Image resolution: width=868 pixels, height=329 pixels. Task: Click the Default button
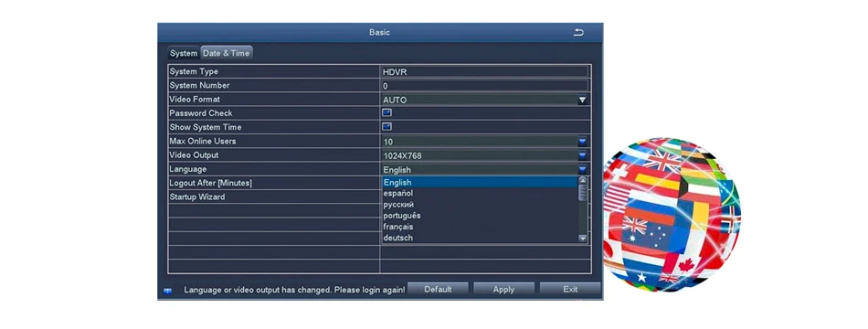pyautogui.click(x=438, y=289)
